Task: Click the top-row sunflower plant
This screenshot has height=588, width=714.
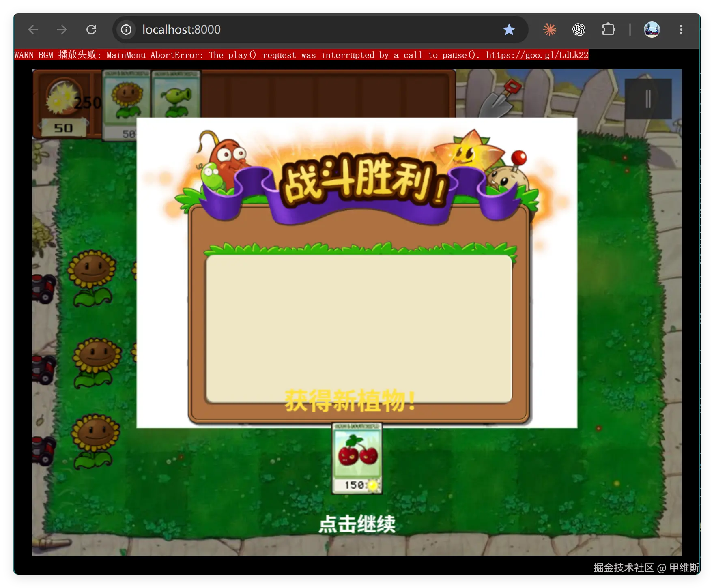Action: tap(92, 278)
